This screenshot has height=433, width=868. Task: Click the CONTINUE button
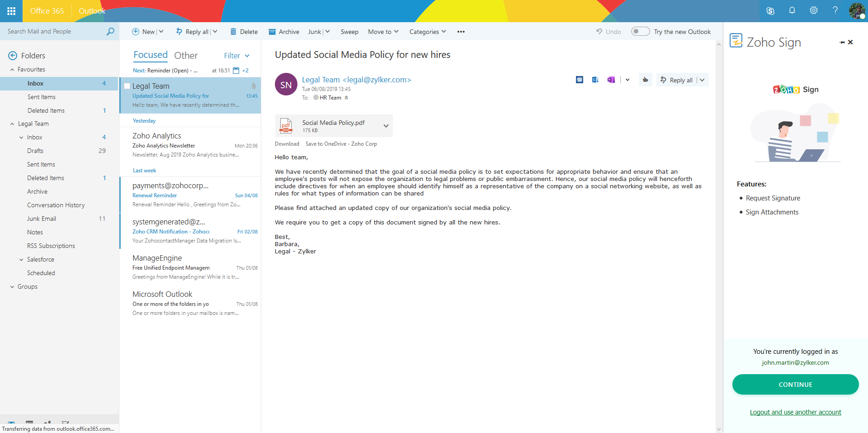click(x=795, y=385)
